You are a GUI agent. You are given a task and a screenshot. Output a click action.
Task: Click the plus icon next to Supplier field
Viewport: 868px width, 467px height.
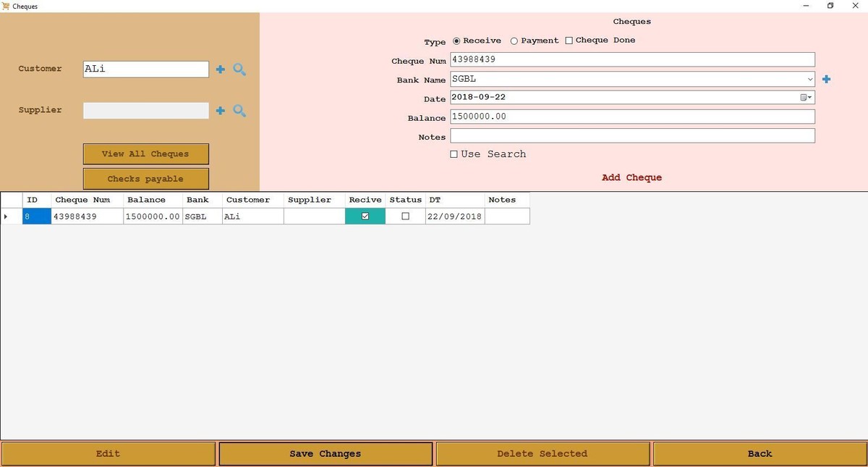click(221, 111)
